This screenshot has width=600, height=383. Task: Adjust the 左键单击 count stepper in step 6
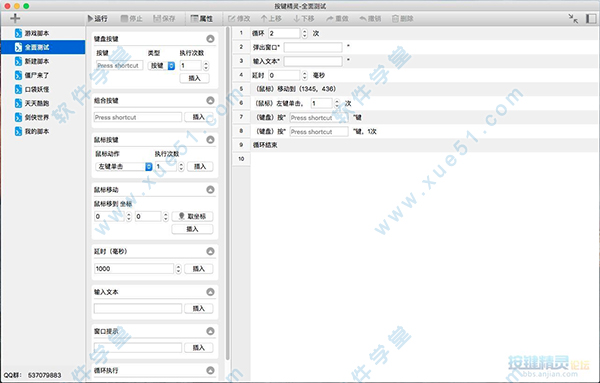pos(337,103)
